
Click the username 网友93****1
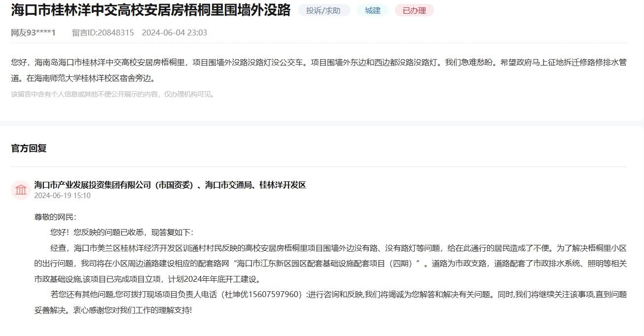click(33, 33)
